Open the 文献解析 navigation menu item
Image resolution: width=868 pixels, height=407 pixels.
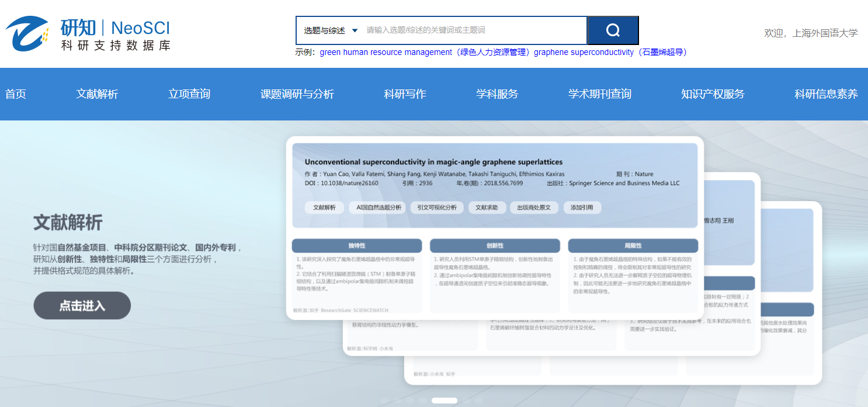97,94
